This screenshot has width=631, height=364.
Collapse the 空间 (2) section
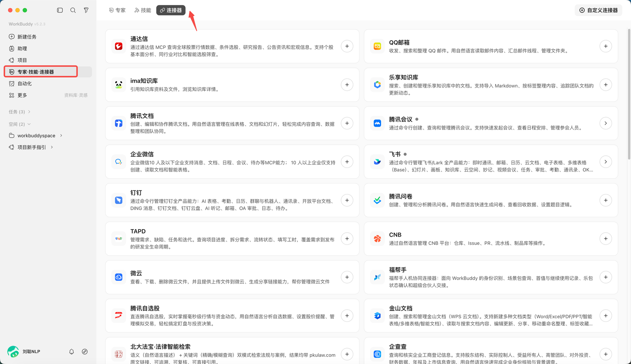tap(19, 124)
